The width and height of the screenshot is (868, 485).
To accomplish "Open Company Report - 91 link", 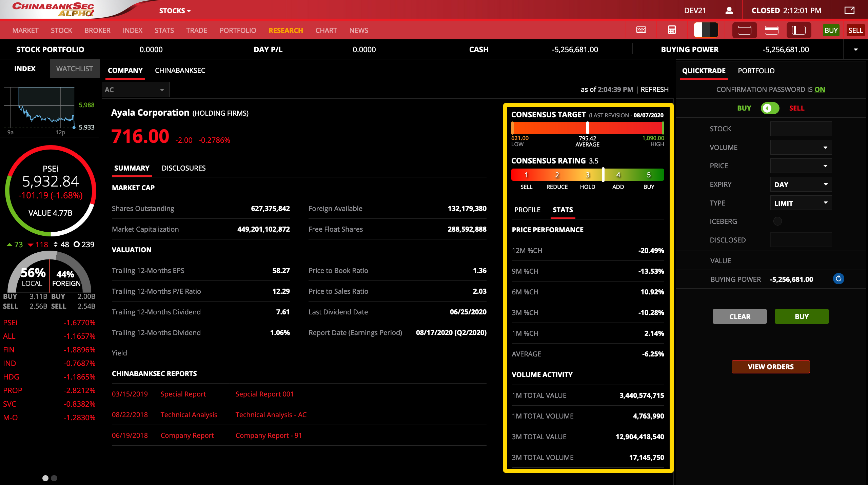I will click(269, 435).
